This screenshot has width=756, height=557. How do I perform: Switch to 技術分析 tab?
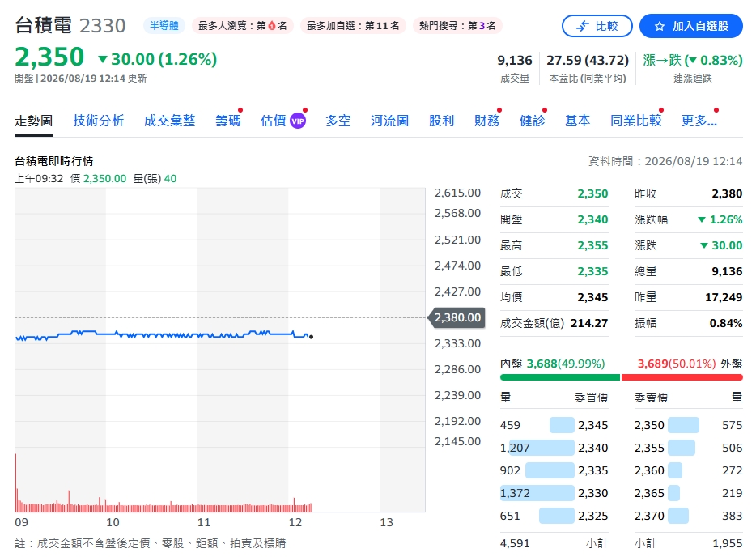point(99,121)
